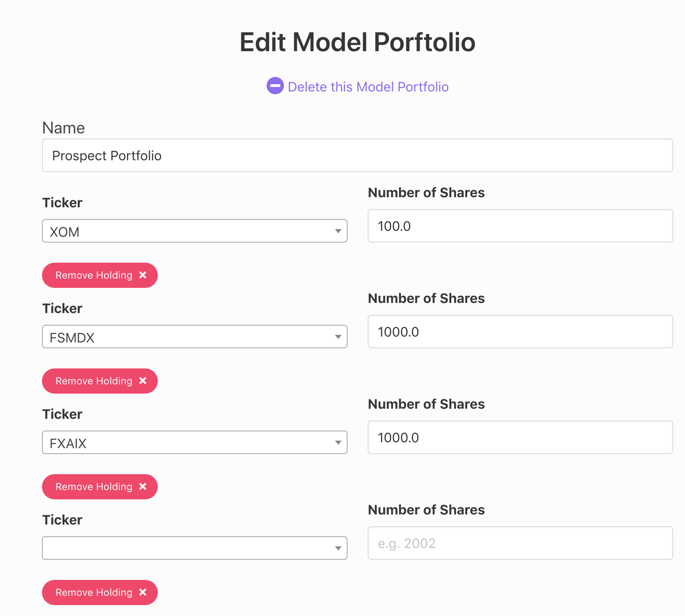Open the FXAIX ticker dropdown
The height and width of the screenshot is (616, 685).
tap(194, 442)
